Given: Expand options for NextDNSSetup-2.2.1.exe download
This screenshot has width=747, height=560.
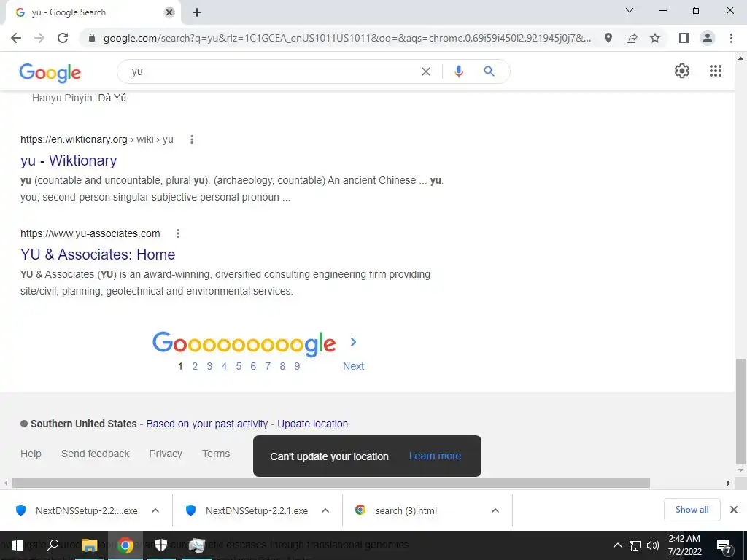Looking at the screenshot, I should point(325,510).
